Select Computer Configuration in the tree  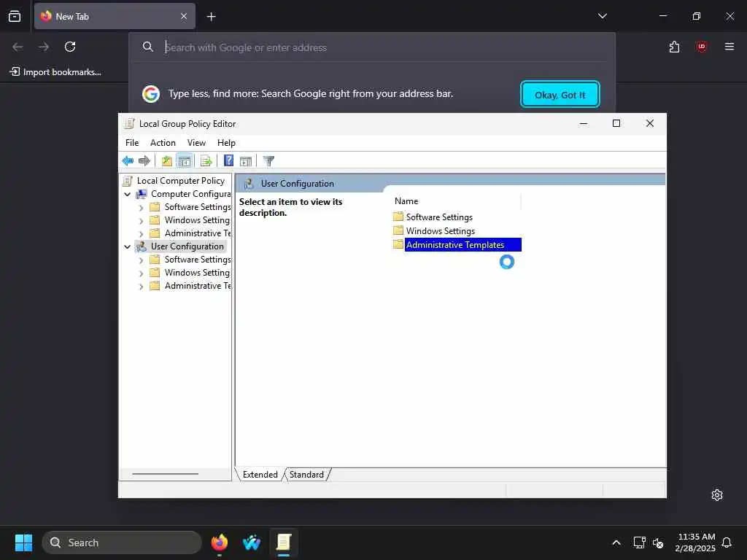click(x=190, y=194)
